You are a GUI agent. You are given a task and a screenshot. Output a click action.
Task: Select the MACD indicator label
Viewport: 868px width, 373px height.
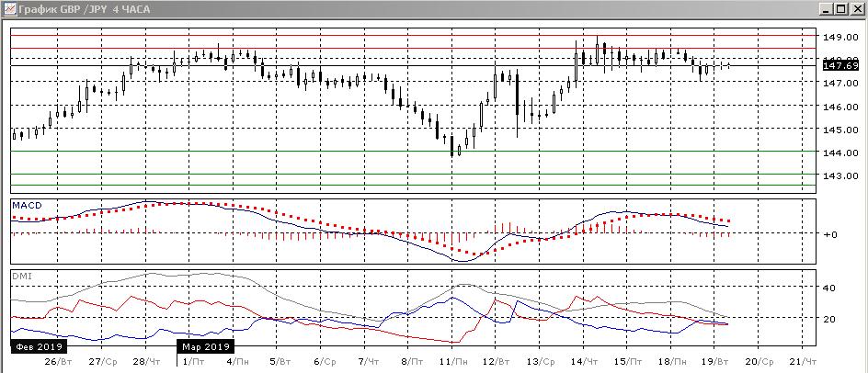point(27,205)
